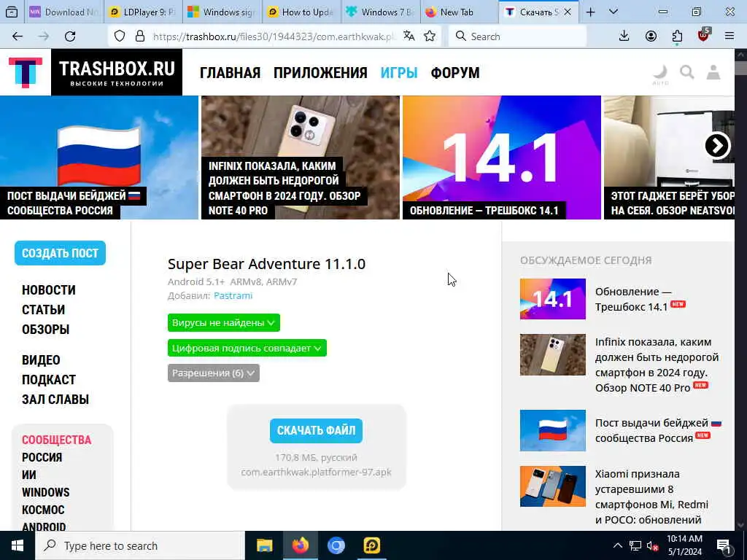The image size is (747, 560).
Task: Switch to LDPlayer 9 tab
Action: pos(143,12)
